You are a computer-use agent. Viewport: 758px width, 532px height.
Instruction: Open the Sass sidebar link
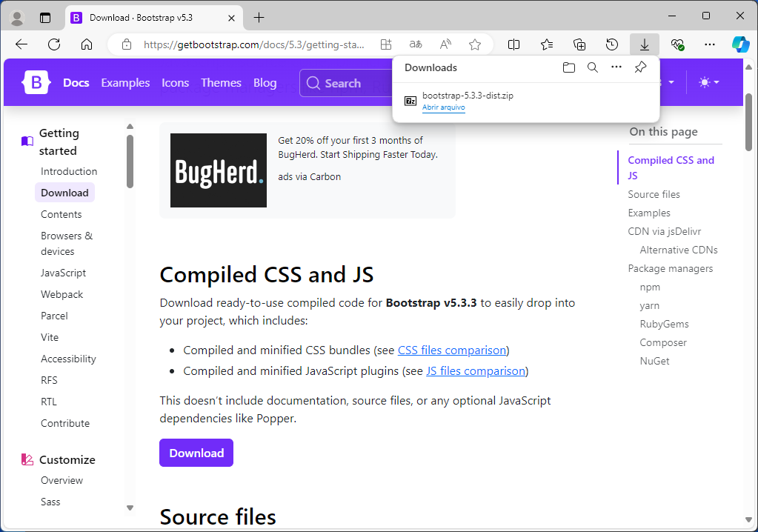click(50, 502)
